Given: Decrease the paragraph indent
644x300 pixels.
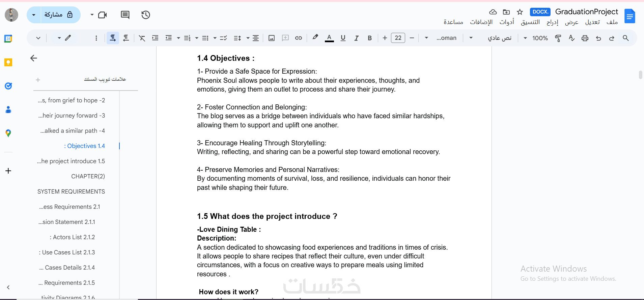Looking at the screenshot, I should tap(169, 38).
